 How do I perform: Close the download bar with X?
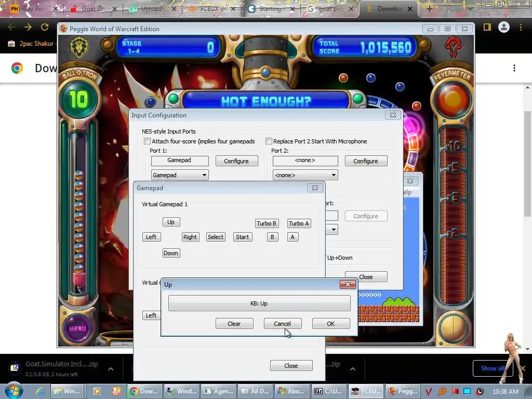tap(523, 368)
